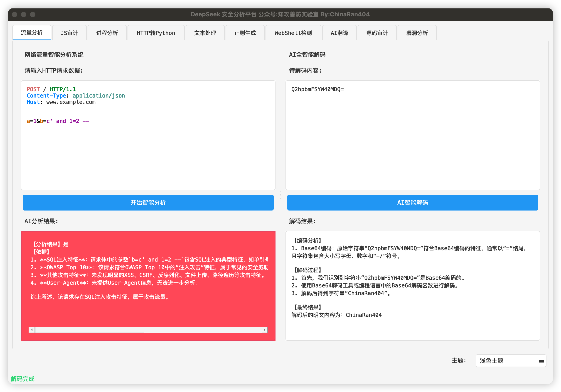This screenshot has width=561, height=392.
Task: Click the right scroll arrow in results
Action: click(264, 330)
